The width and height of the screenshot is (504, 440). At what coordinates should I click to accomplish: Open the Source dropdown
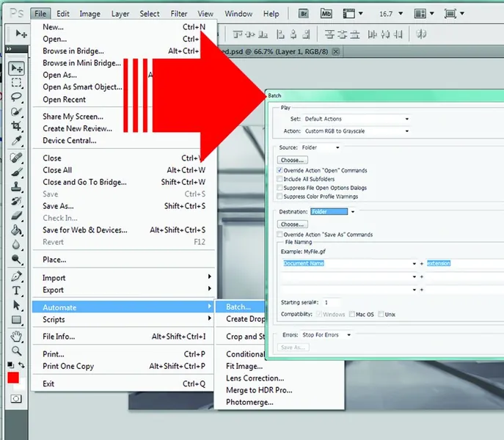pyautogui.click(x=320, y=147)
